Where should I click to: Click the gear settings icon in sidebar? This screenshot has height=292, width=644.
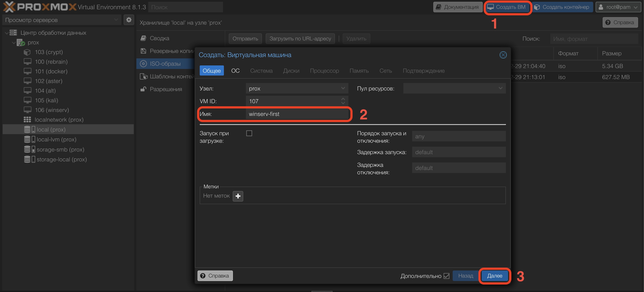[x=129, y=20]
